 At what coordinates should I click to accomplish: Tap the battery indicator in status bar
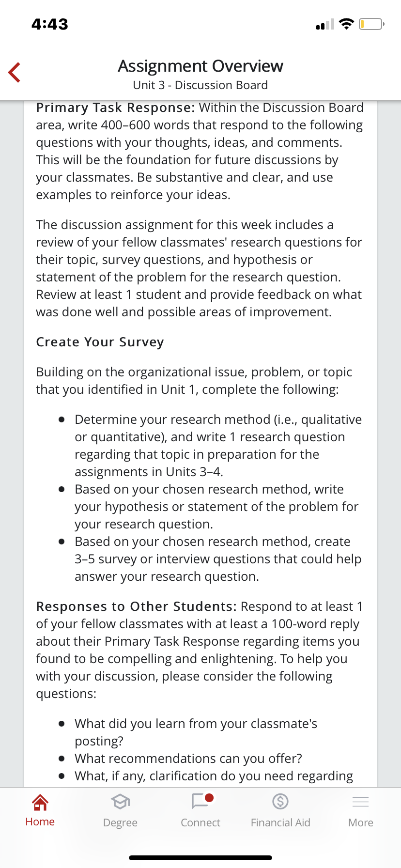coord(371,24)
